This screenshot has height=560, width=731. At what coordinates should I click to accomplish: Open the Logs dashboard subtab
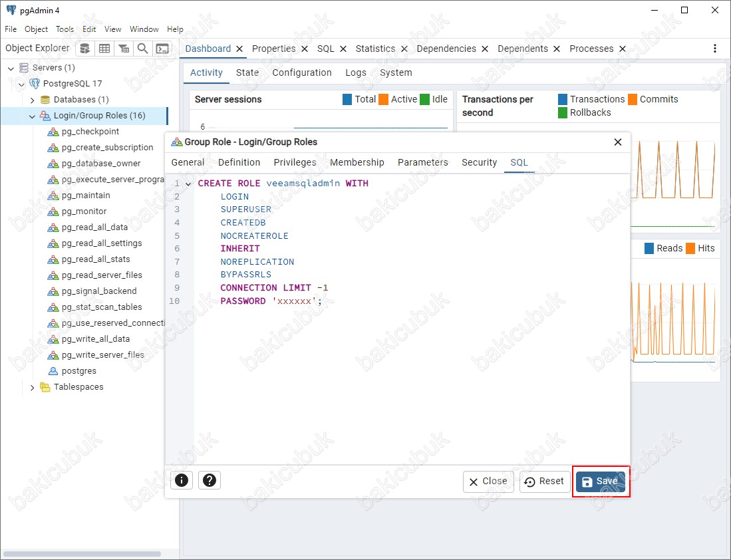click(x=356, y=72)
